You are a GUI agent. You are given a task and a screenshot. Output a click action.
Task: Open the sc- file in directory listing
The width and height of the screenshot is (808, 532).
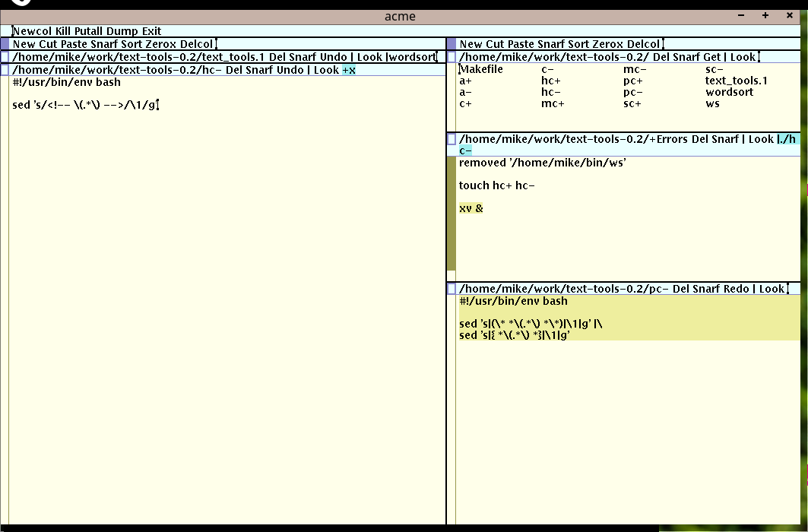[x=715, y=69]
